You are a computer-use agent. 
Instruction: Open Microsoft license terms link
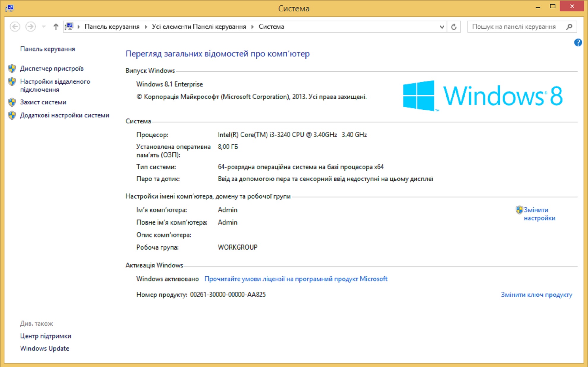coord(295,279)
